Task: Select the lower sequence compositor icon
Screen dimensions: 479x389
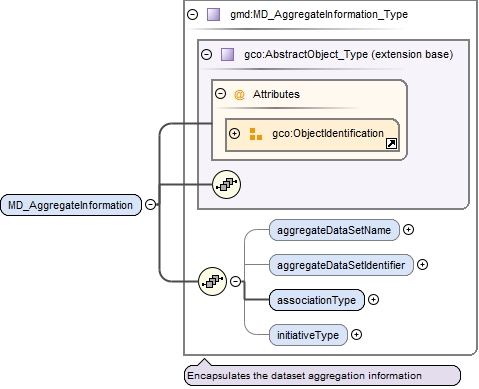Action: (x=212, y=281)
